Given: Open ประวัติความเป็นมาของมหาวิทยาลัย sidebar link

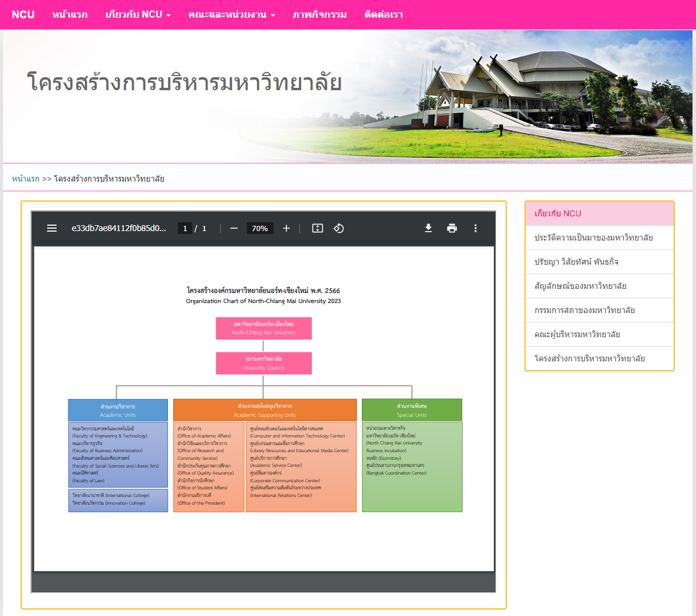Looking at the screenshot, I should 593,238.
